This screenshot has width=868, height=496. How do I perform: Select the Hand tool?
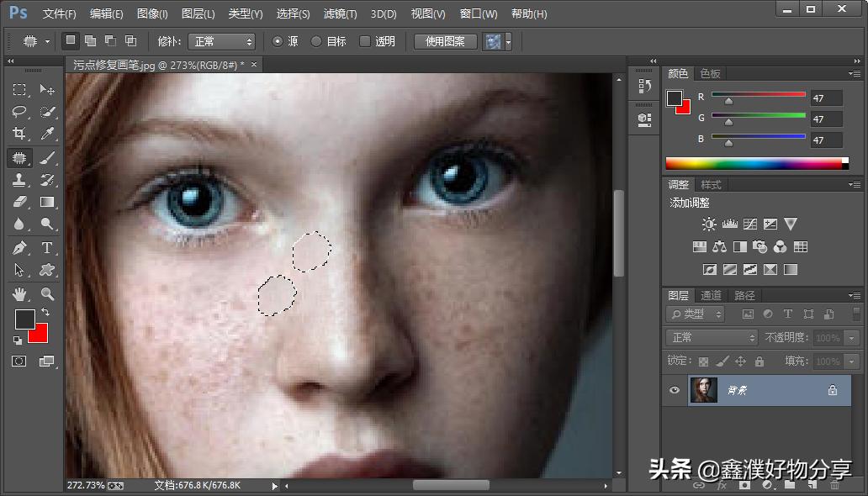click(19, 293)
